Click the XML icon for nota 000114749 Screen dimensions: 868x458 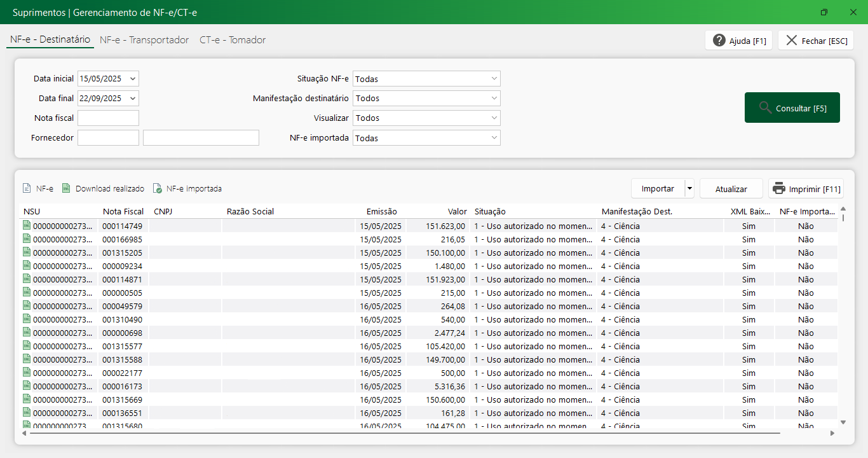pyautogui.click(x=27, y=225)
